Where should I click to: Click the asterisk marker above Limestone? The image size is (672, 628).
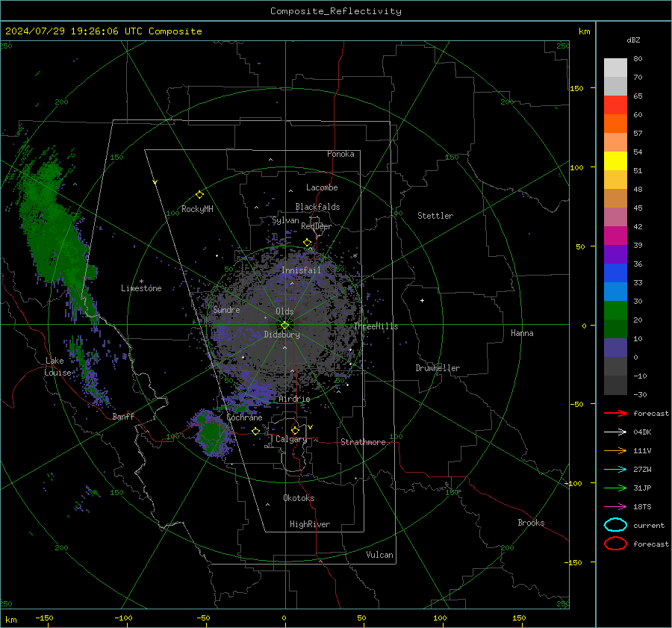(141, 282)
